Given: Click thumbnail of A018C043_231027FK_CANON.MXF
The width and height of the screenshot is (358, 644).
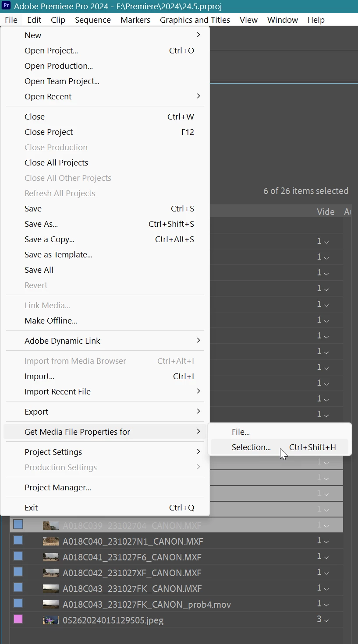Looking at the screenshot, I should tap(51, 589).
